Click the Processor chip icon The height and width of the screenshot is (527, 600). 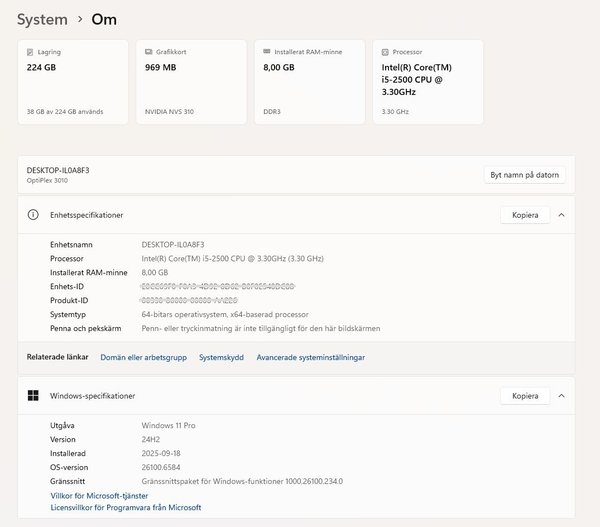(385, 51)
